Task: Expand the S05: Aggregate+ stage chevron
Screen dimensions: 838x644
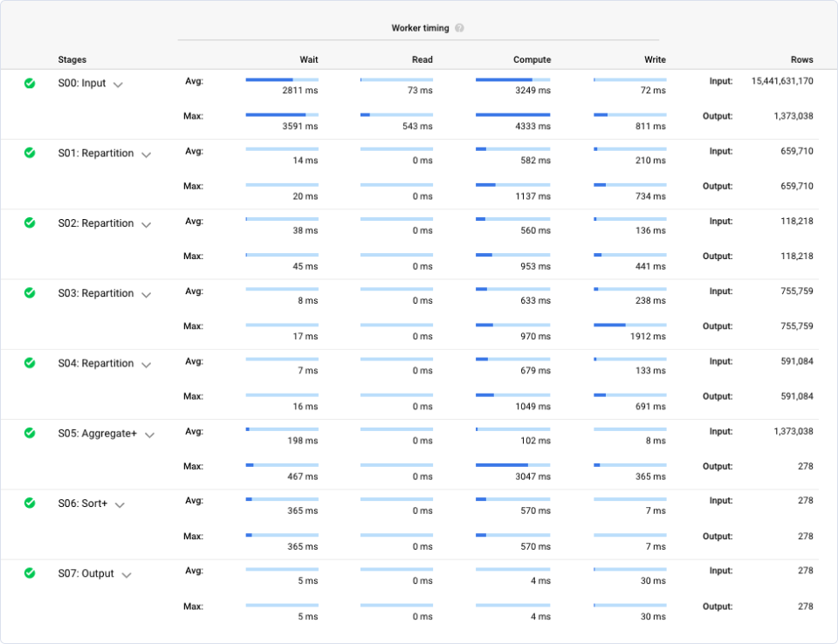Action: click(x=150, y=435)
